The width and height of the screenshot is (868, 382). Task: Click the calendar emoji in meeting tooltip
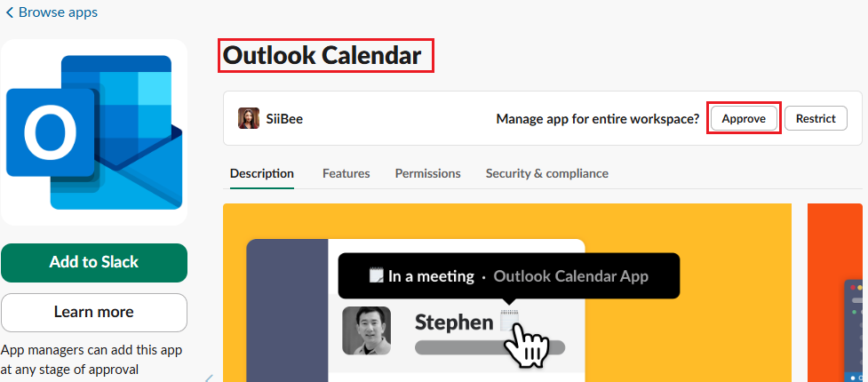(377, 275)
